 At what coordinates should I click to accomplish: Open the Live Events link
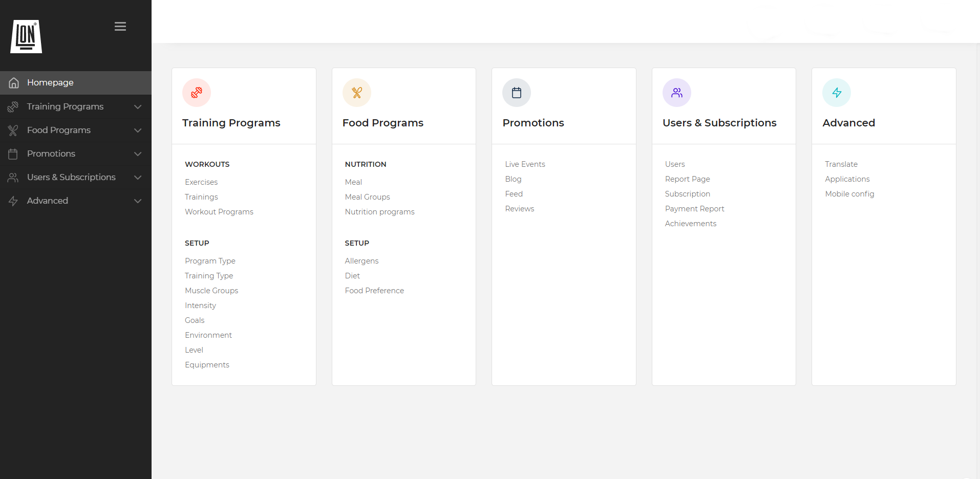pos(525,164)
